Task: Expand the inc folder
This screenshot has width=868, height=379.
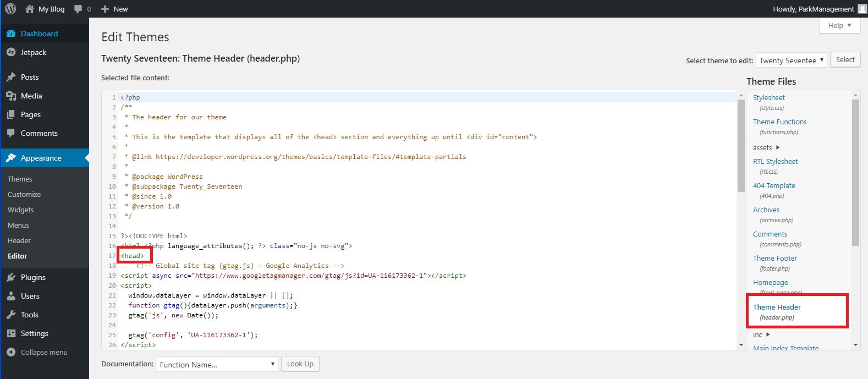Action: tap(768, 334)
